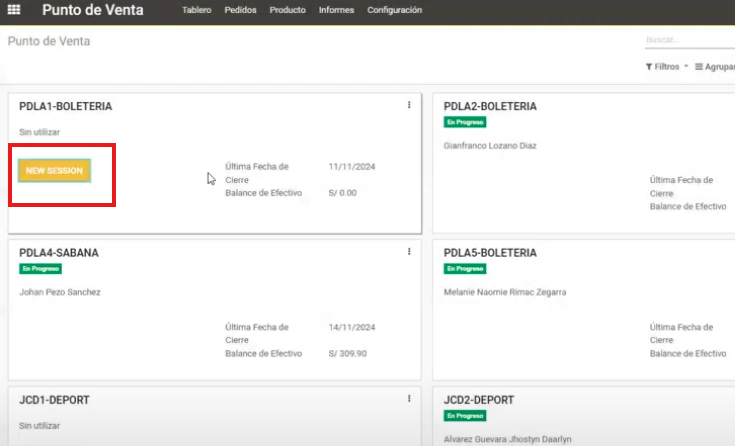Open the PDLA1-BOLETERIA card's three-dot menu
This screenshot has width=735, height=446.
click(x=409, y=105)
